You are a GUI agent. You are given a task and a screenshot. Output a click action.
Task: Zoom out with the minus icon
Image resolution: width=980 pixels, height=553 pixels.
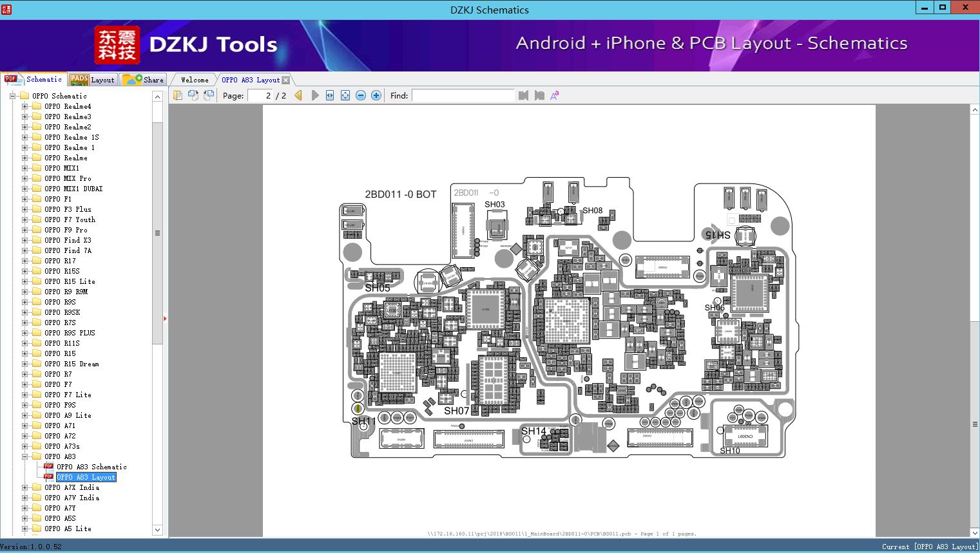pyautogui.click(x=361, y=95)
